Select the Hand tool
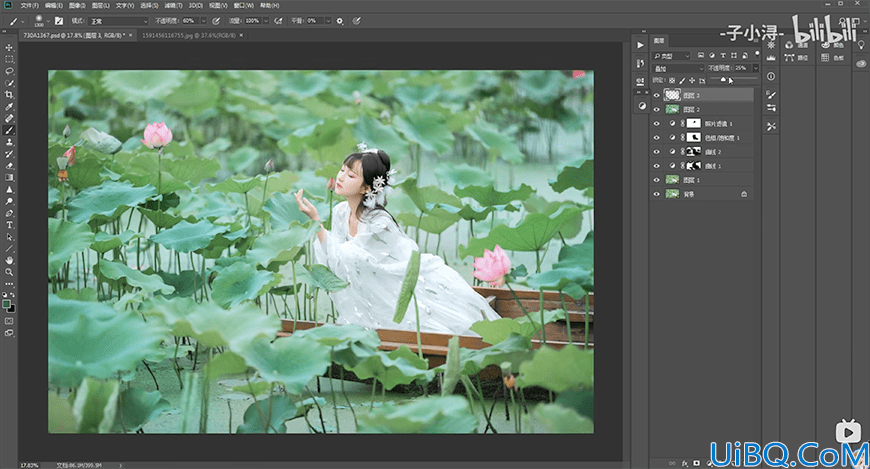Image resolution: width=870 pixels, height=469 pixels. coord(9,260)
